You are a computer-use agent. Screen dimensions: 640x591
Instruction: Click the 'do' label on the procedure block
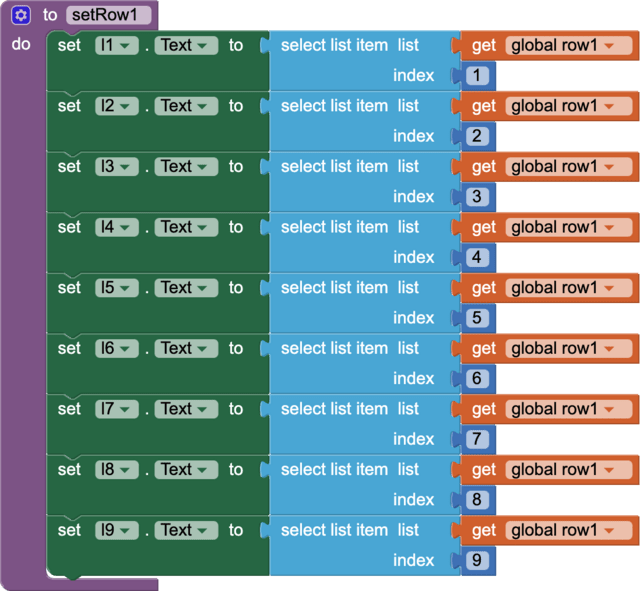(x=21, y=45)
